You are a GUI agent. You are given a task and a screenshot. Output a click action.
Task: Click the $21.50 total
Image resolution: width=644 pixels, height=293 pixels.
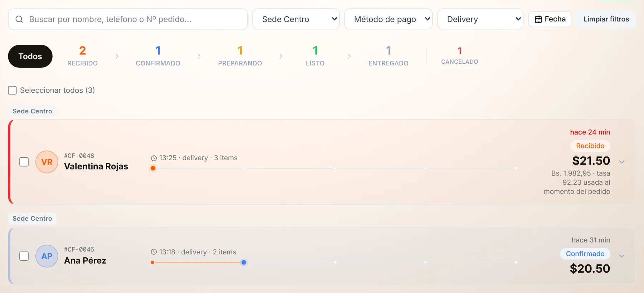(x=591, y=161)
